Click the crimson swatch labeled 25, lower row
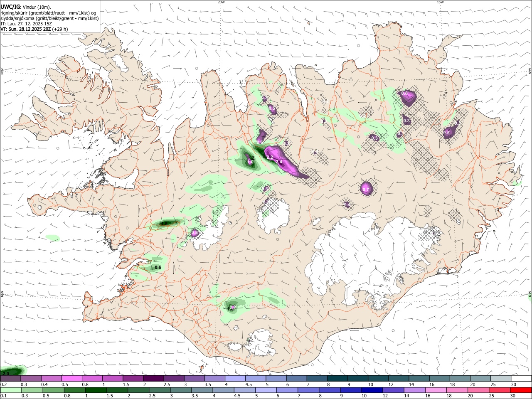 click(500, 390)
